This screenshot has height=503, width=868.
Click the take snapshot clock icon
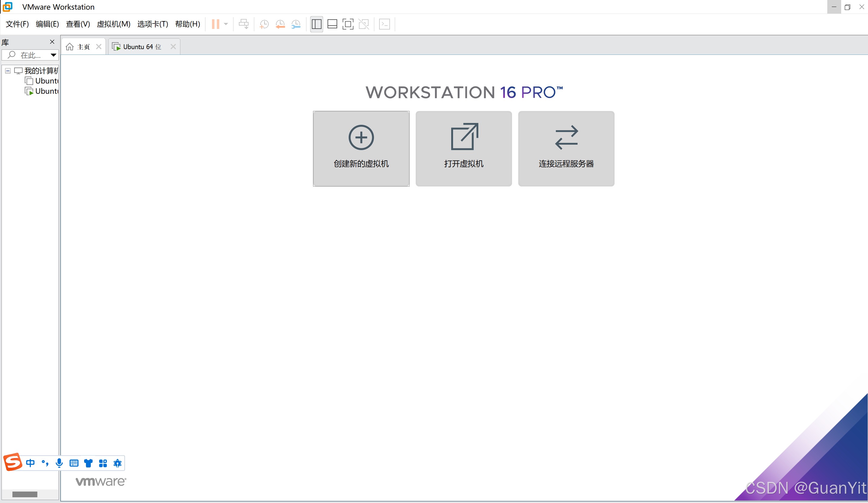[x=264, y=24]
